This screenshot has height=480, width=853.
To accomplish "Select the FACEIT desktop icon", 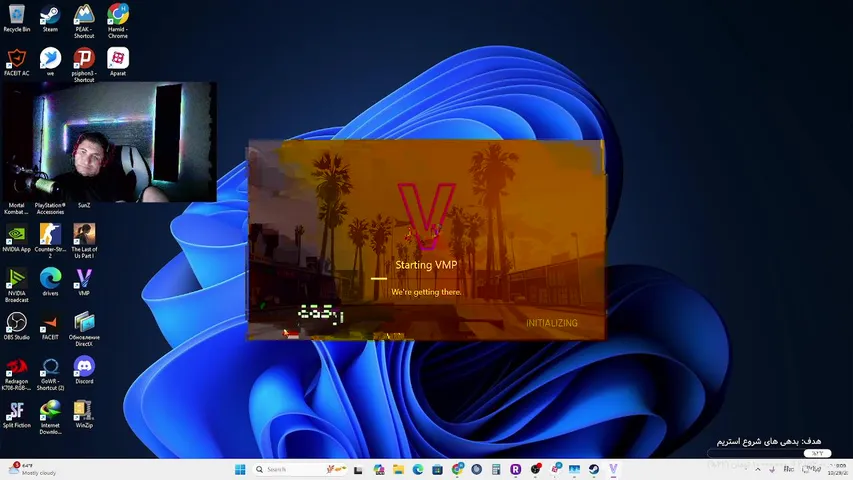I will pos(50,326).
